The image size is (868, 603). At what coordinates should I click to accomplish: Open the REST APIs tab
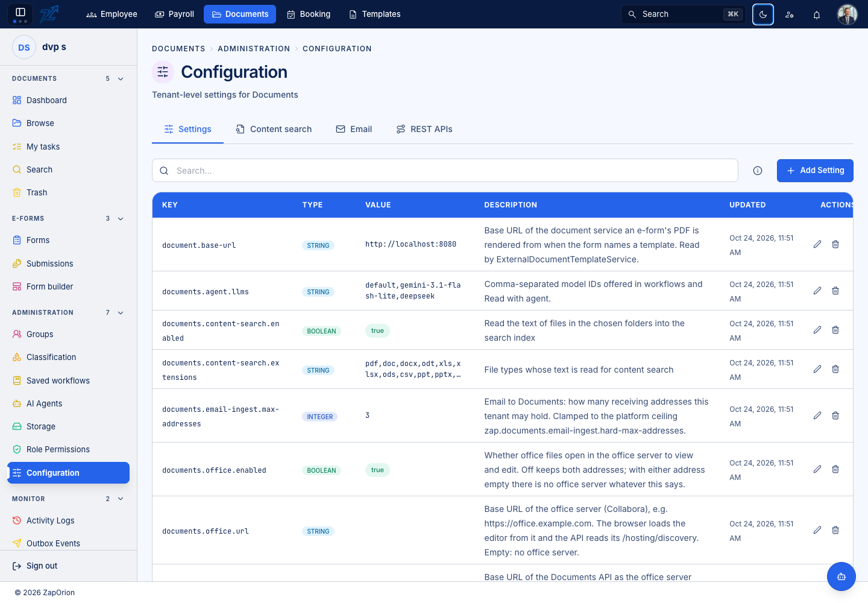point(424,129)
